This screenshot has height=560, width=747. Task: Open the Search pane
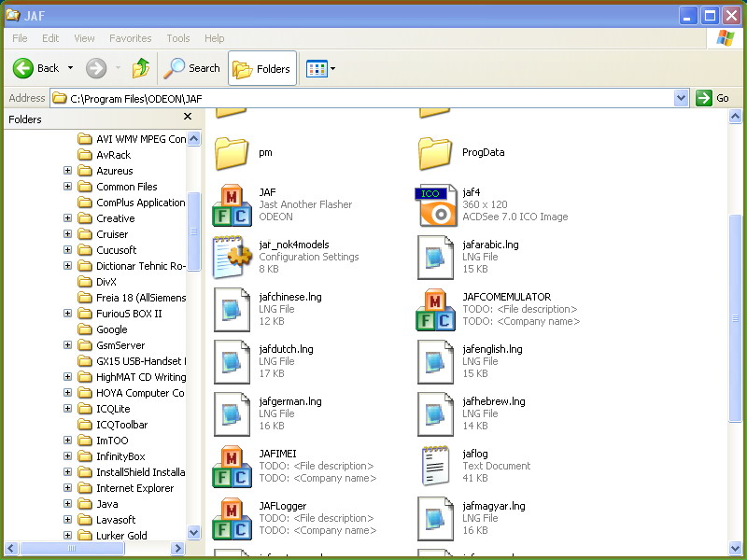[192, 68]
